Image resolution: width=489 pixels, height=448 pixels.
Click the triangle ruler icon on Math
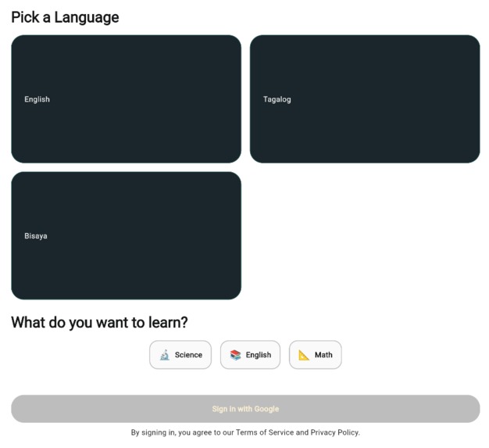point(304,355)
